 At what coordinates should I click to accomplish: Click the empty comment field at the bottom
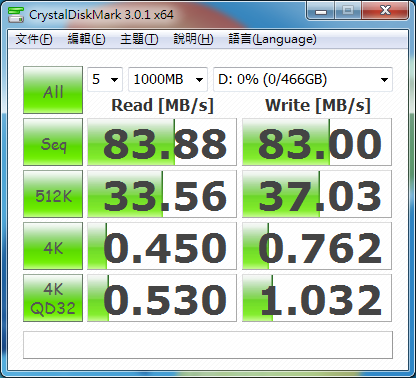(x=208, y=345)
